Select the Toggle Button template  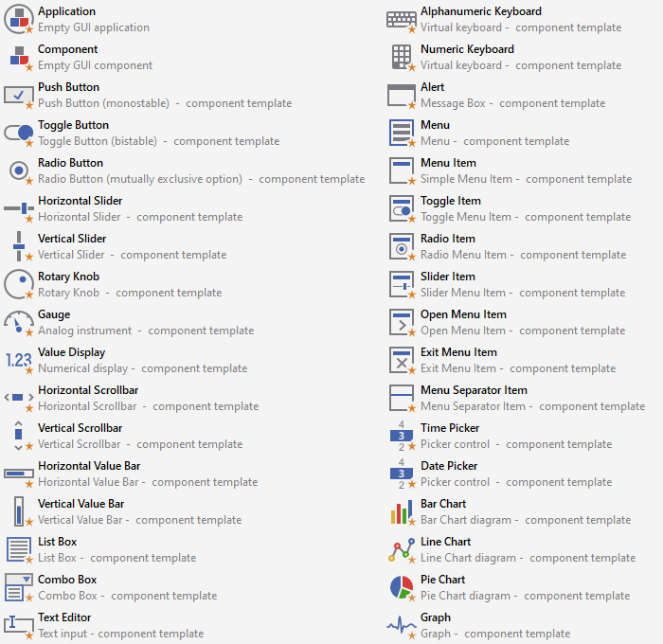coord(73,125)
